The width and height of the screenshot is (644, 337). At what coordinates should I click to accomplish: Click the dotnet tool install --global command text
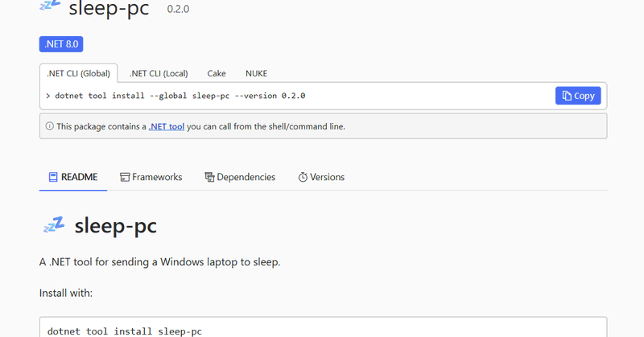pos(180,96)
